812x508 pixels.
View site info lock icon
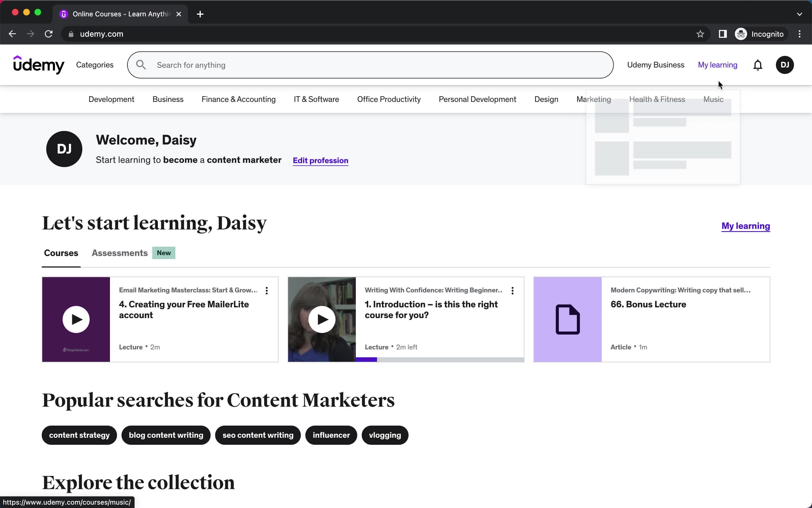pyautogui.click(x=71, y=34)
